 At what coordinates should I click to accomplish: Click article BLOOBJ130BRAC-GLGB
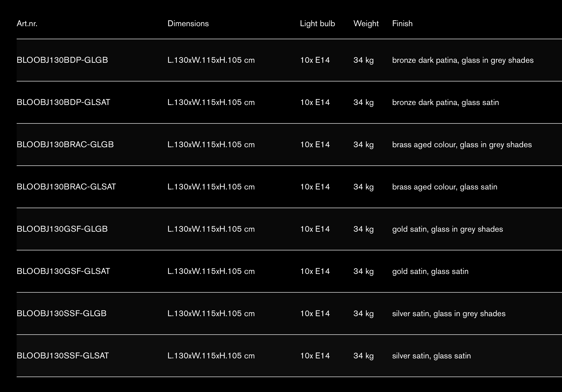[x=65, y=145]
